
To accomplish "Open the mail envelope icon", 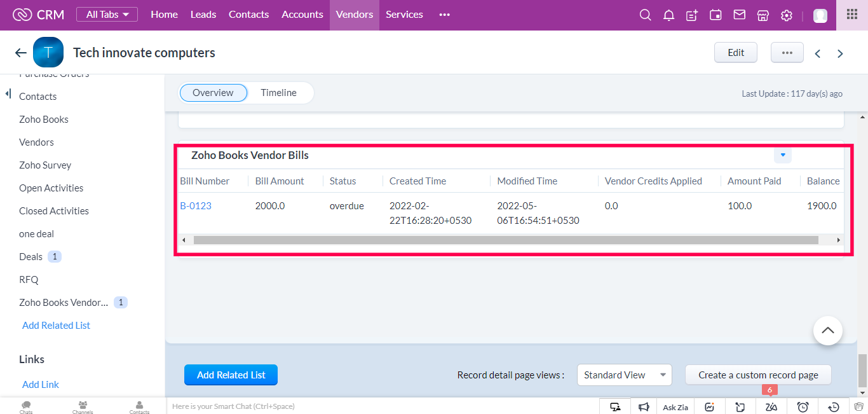I will pos(739,15).
